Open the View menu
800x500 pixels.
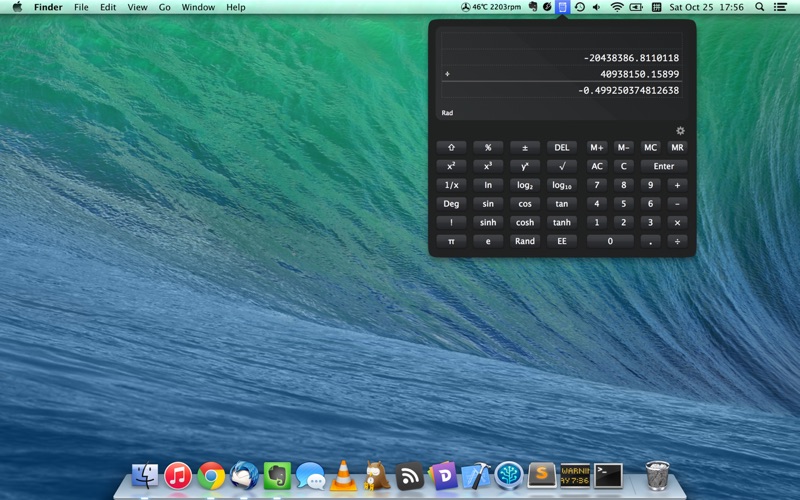pos(137,7)
